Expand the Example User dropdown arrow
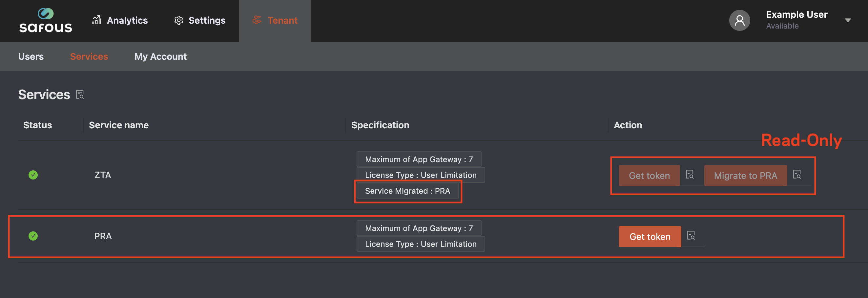Screen dimensions: 868x298 [848, 21]
